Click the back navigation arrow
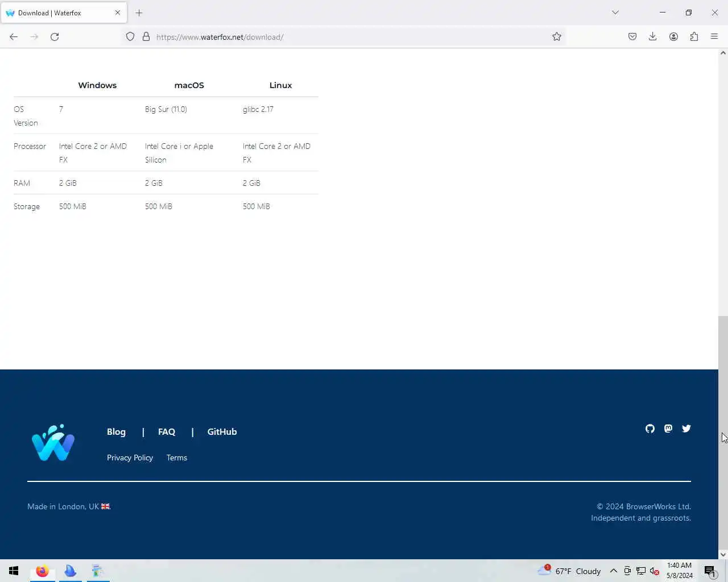 (14, 37)
